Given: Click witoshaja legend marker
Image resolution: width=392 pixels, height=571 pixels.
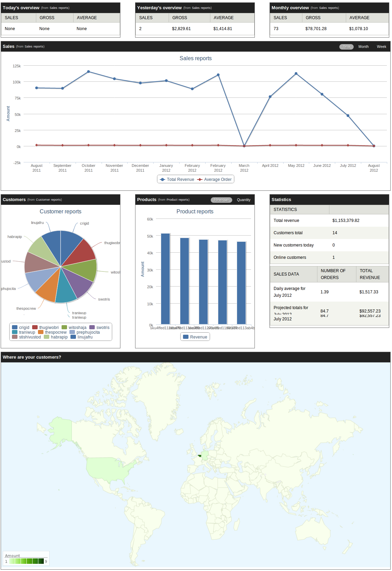Looking at the screenshot, I should 64,327.
